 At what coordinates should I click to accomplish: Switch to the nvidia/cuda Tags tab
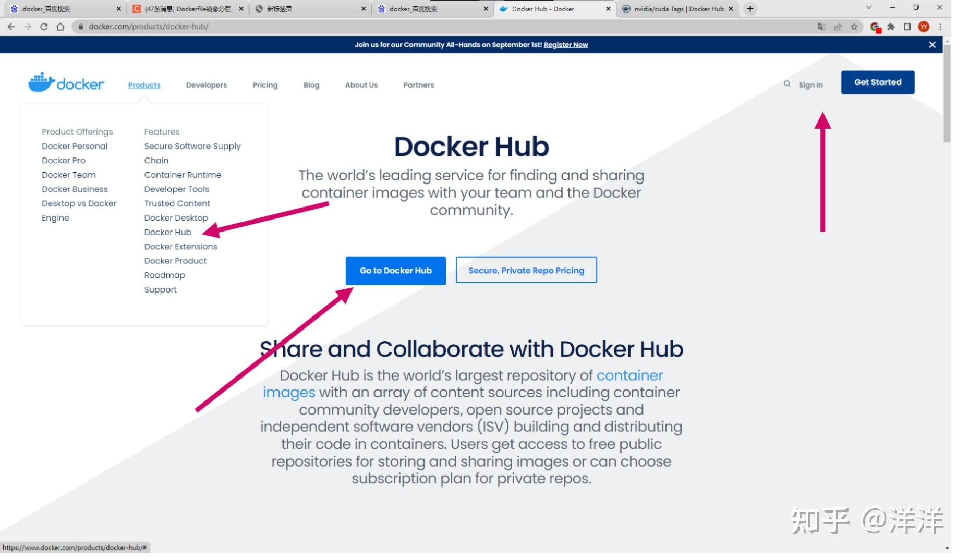[x=677, y=9]
